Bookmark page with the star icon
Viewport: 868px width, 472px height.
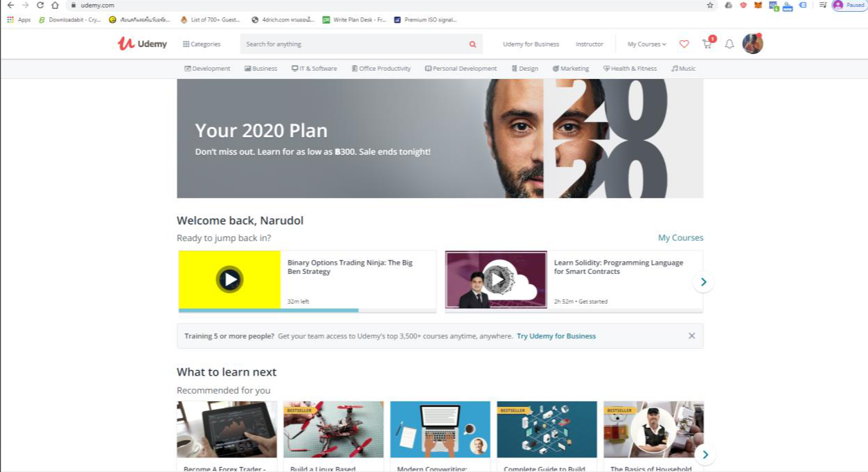tap(710, 5)
